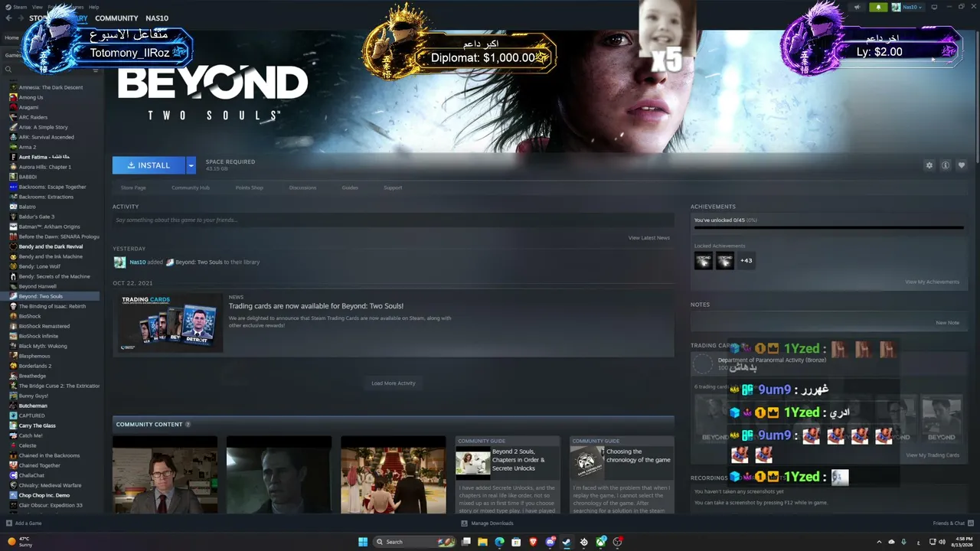Open Trading cards news headline
Image resolution: width=980 pixels, height=551 pixels.
point(316,306)
